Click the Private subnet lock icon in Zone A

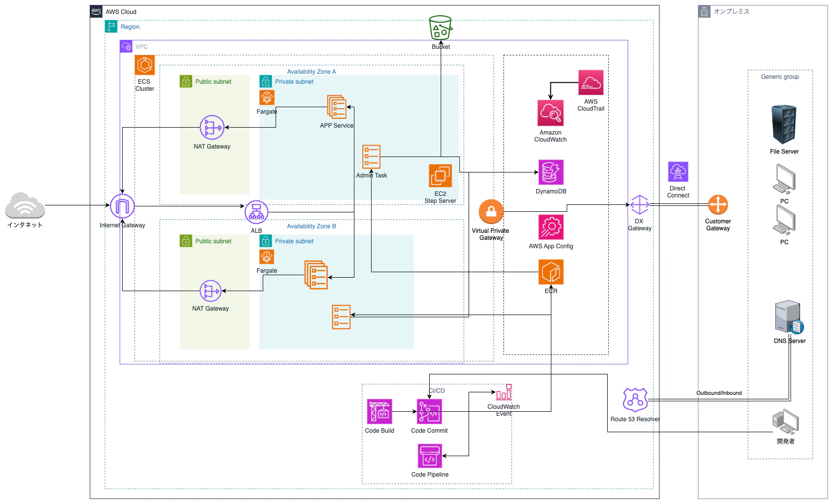266,81
